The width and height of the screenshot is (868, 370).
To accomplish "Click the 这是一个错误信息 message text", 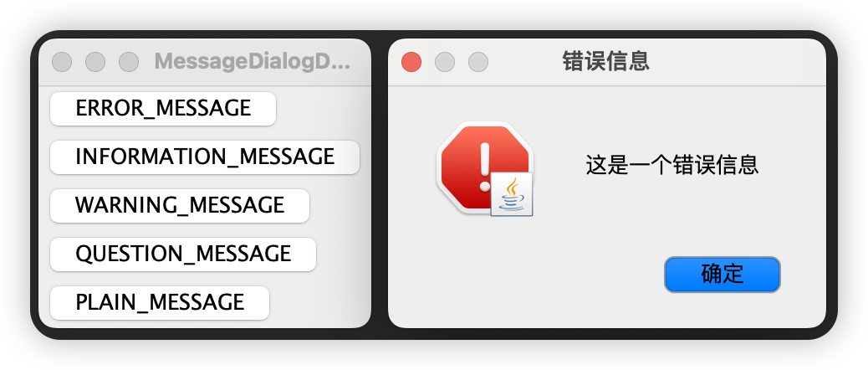I will (671, 165).
